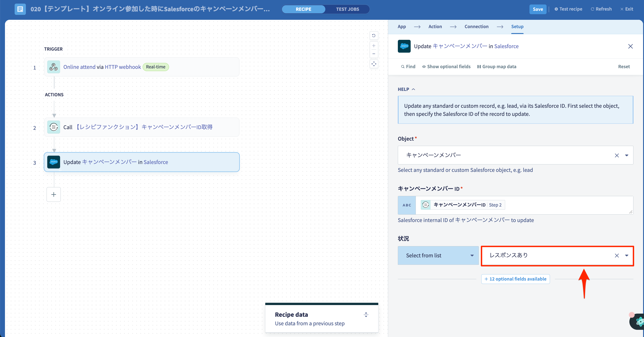Click into the キャンペーンメンバー ID input field
The height and width of the screenshot is (337, 644).
(x=524, y=205)
